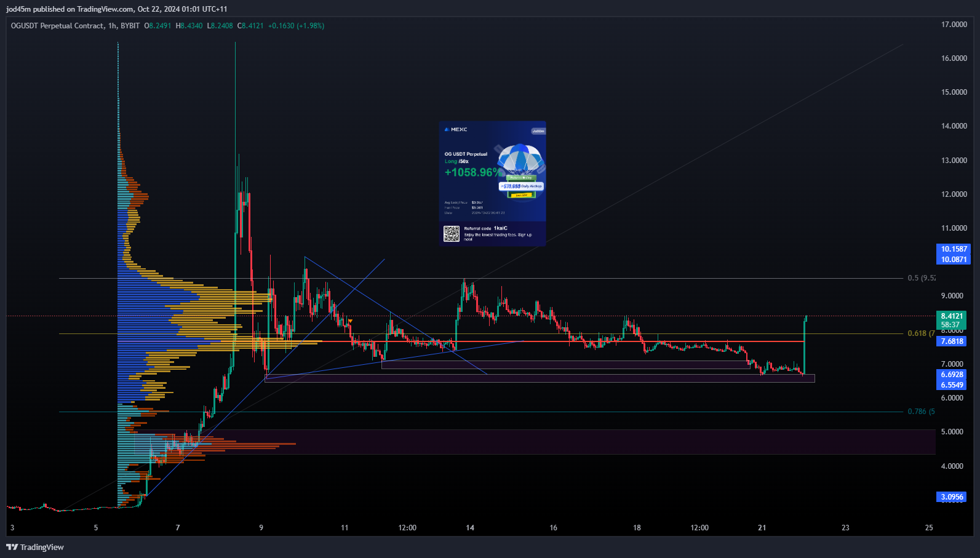Screen dimensions: 980x558
Task: Click date 23 on the time axis
Action: coord(845,528)
